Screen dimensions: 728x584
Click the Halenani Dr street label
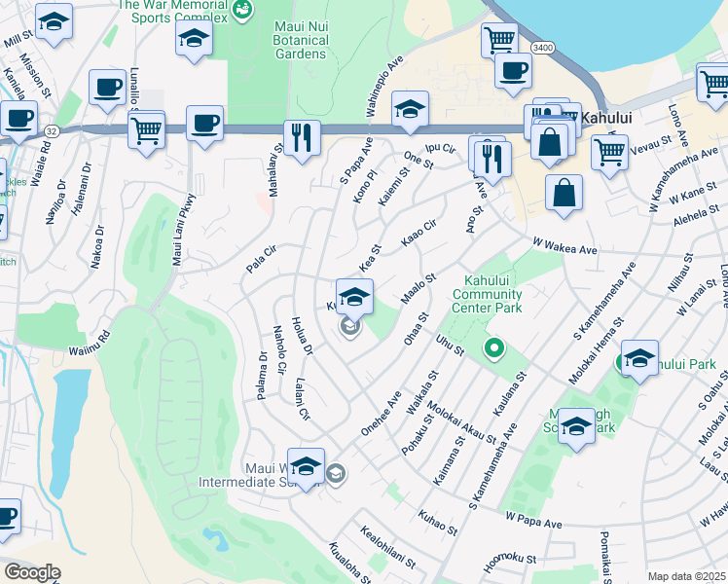click(x=82, y=189)
